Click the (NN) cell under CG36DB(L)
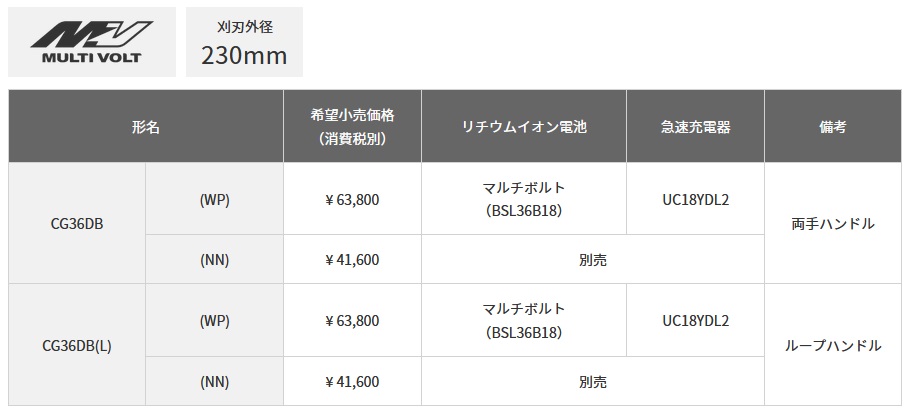 (215, 381)
